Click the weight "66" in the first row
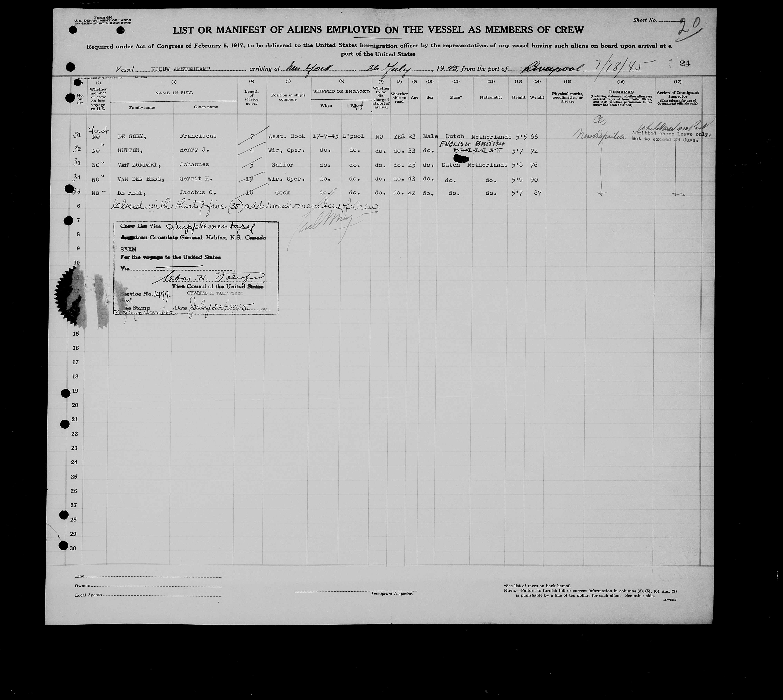 click(x=534, y=137)
